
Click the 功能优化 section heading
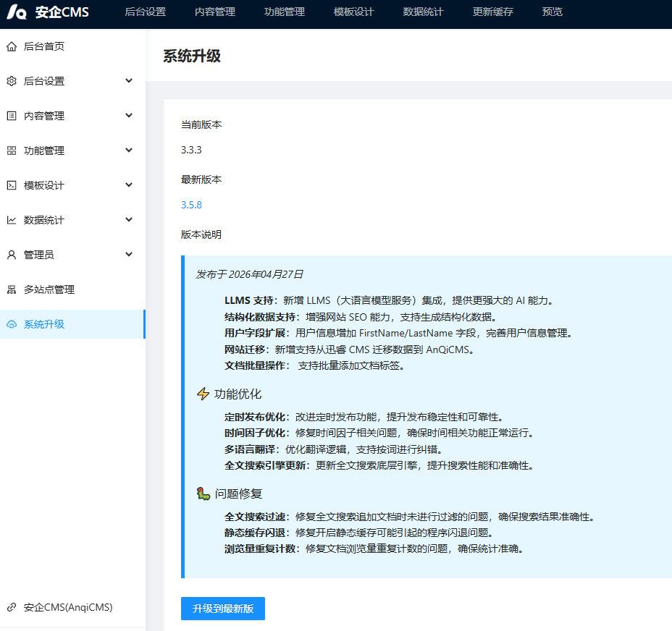pos(238,394)
